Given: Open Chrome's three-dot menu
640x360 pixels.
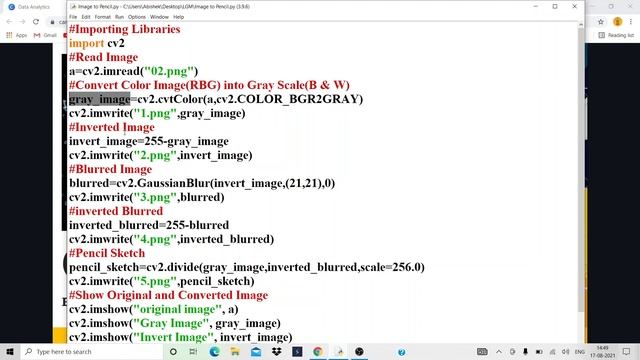Looking at the screenshot, I should pos(631,22).
